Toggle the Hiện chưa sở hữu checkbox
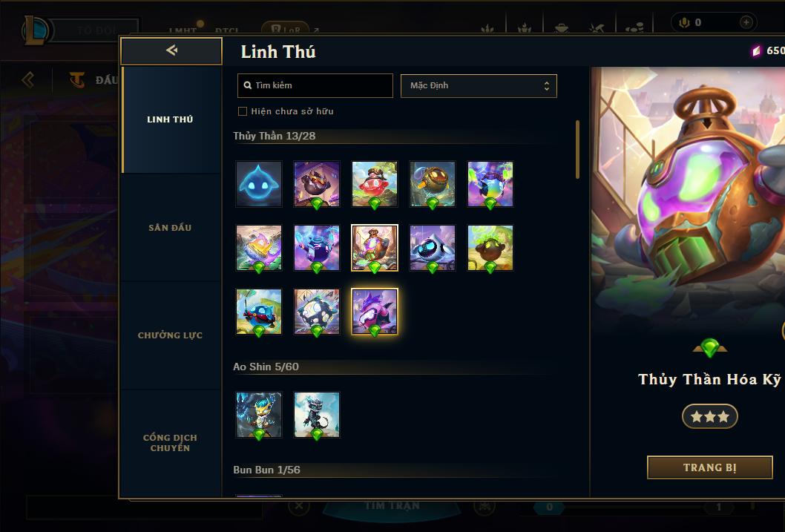The height and width of the screenshot is (532, 785). pyautogui.click(x=243, y=111)
